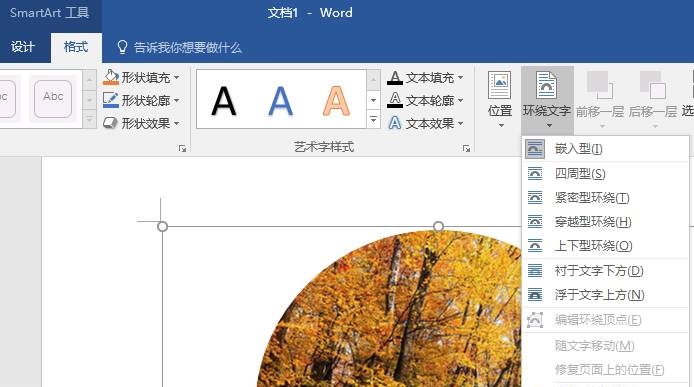The height and width of the screenshot is (387, 694).
Task: Click the SmartArt 工具 contextual tab header
Action: [x=50, y=12]
